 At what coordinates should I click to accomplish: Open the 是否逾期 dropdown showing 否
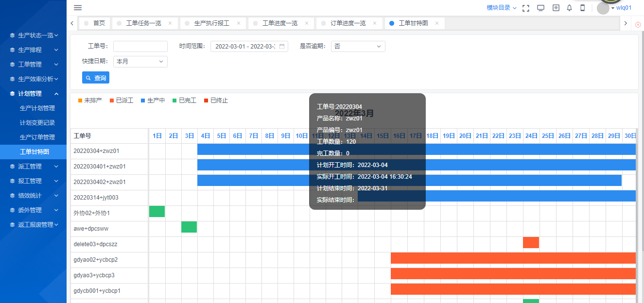pyautogui.click(x=358, y=47)
